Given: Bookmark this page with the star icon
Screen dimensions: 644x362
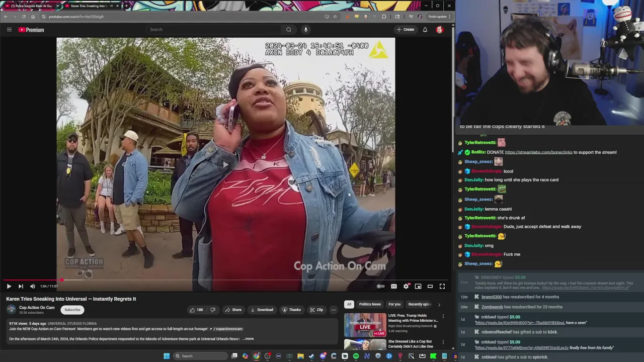Looking at the screenshot, I should pos(335,17).
